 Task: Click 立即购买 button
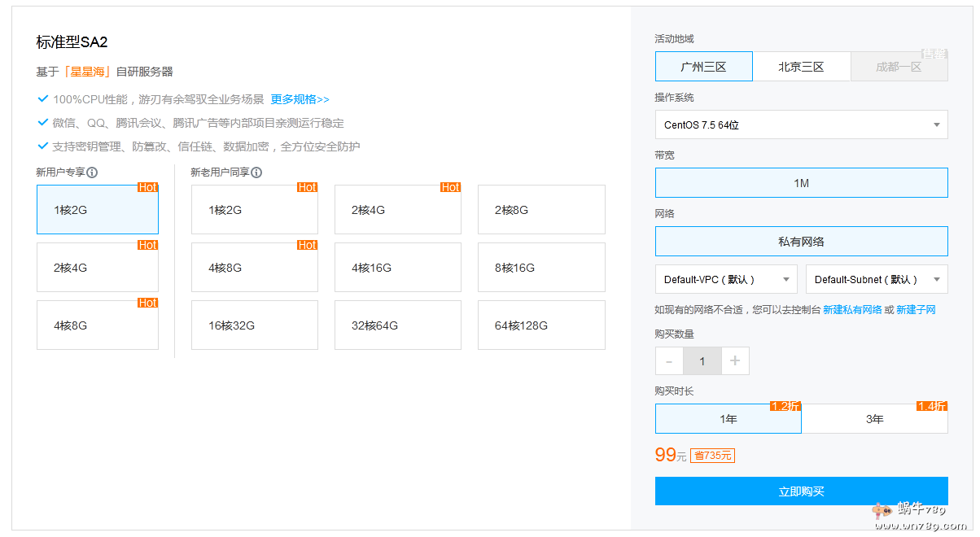(x=801, y=491)
